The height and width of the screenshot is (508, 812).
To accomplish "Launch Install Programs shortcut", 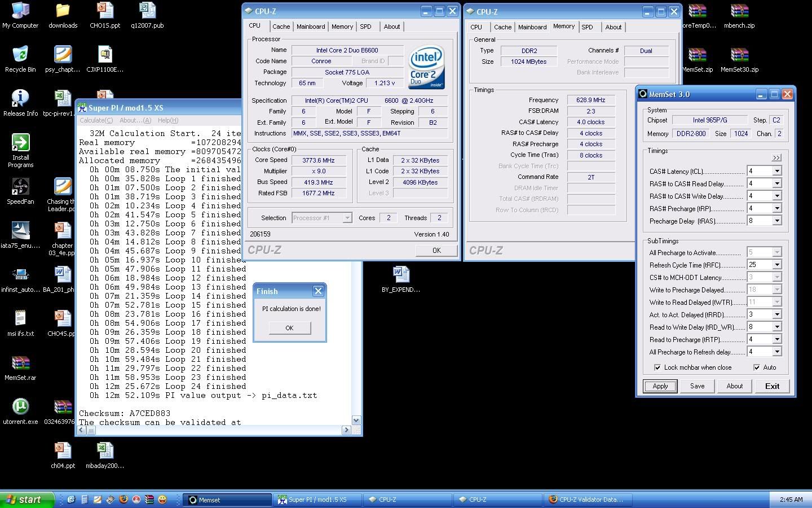I will click(20, 151).
